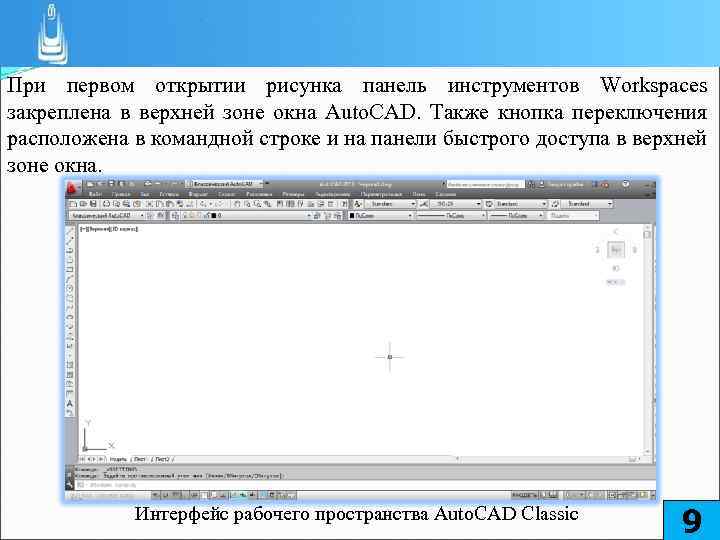Open the Рисование menu
The height and width of the screenshot is (540, 720).
pos(259,194)
